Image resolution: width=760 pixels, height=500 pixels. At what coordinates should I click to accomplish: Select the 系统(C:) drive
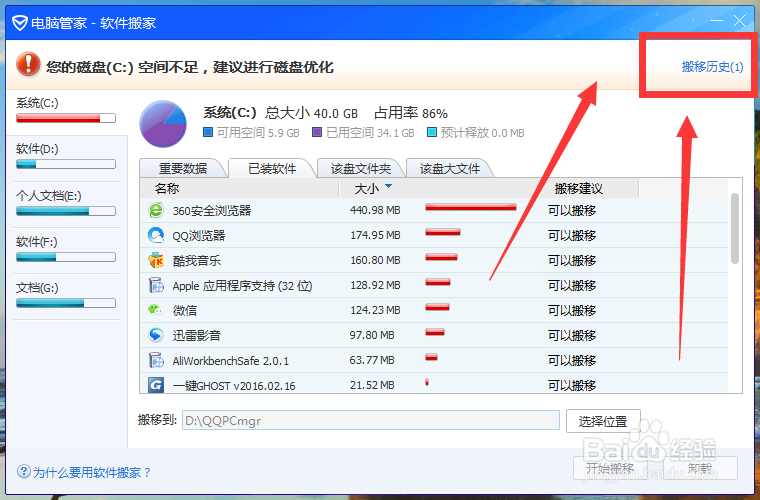coord(66,111)
